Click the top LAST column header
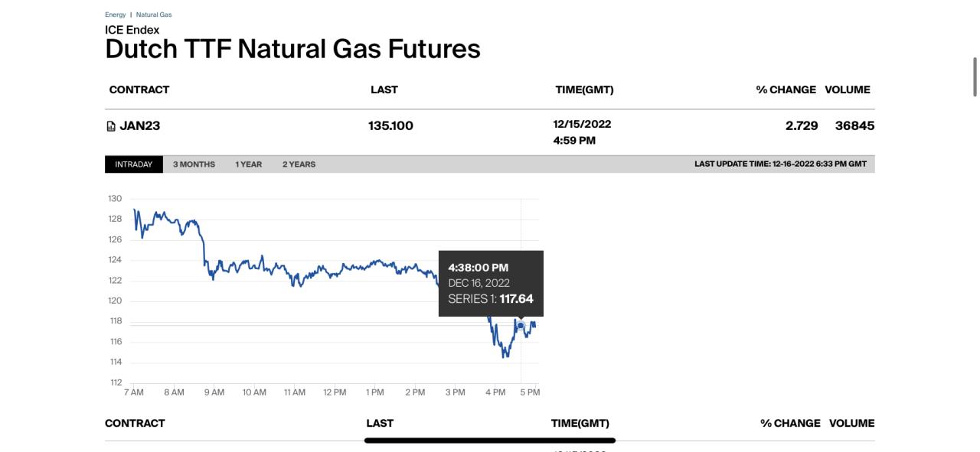The image size is (980, 452). (384, 89)
